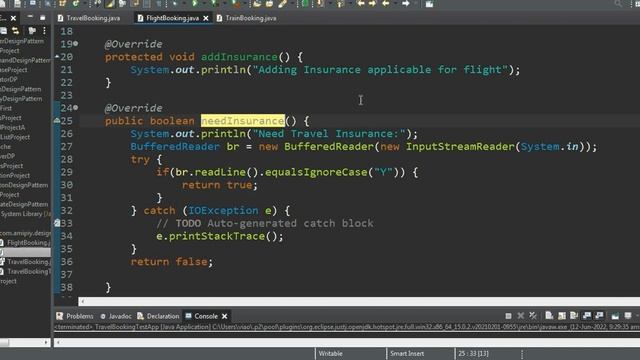Click the Smart Insert status bar entry
The image size is (640, 360).
(407, 353)
